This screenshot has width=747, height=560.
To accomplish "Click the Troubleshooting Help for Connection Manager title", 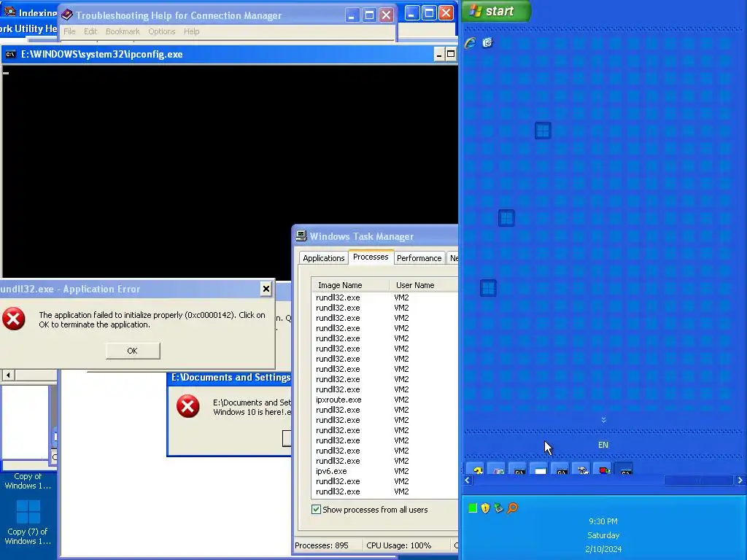I will [179, 15].
